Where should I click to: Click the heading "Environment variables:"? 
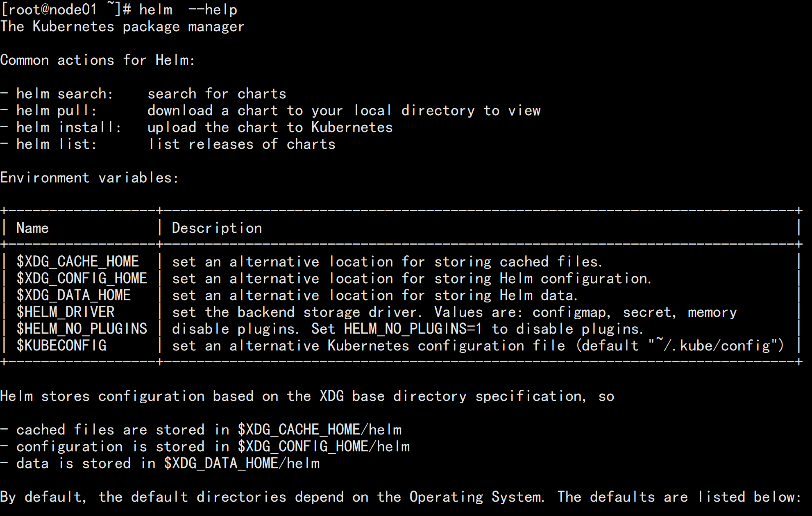(89, 178)
